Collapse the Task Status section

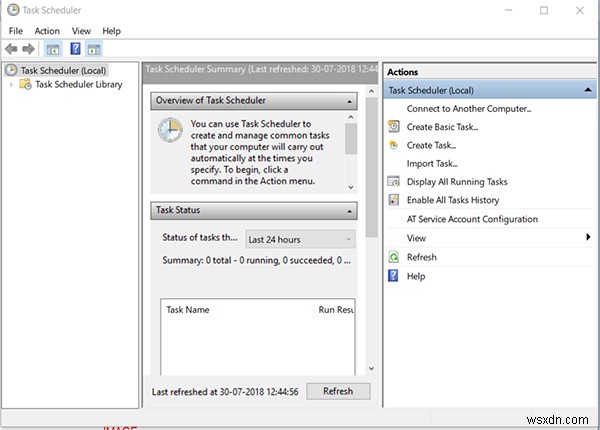pos(349,211)
